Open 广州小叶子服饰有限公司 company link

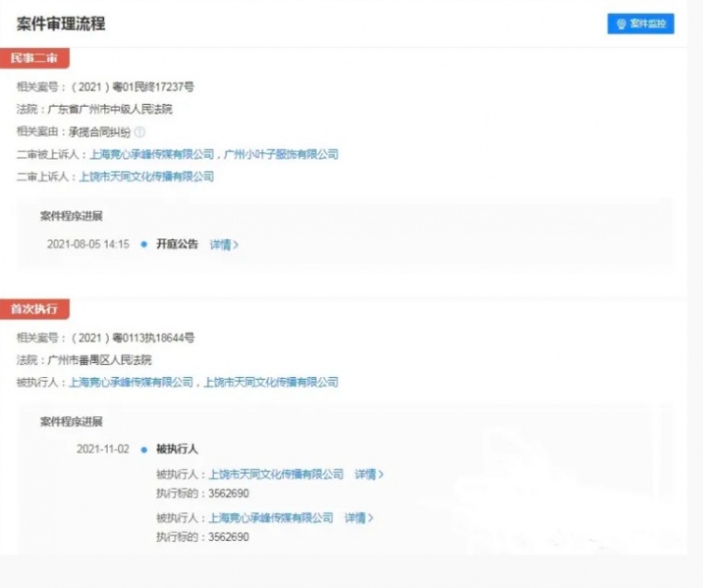280,155
